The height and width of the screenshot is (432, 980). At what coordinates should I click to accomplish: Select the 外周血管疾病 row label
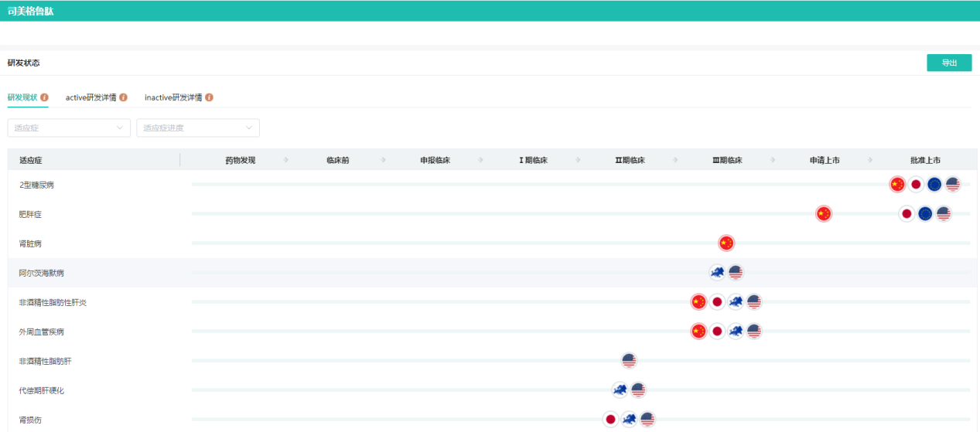pos(42,332)
